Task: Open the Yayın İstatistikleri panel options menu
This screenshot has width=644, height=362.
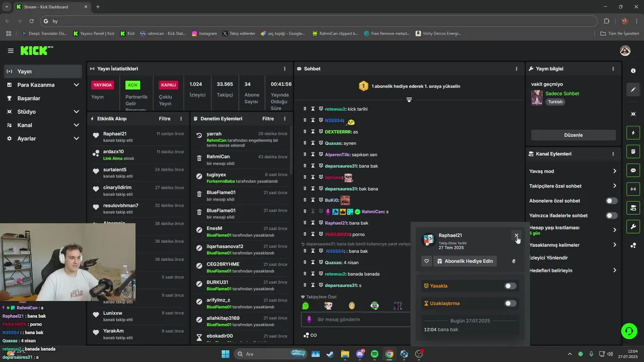Action: (x=285, y=69)
